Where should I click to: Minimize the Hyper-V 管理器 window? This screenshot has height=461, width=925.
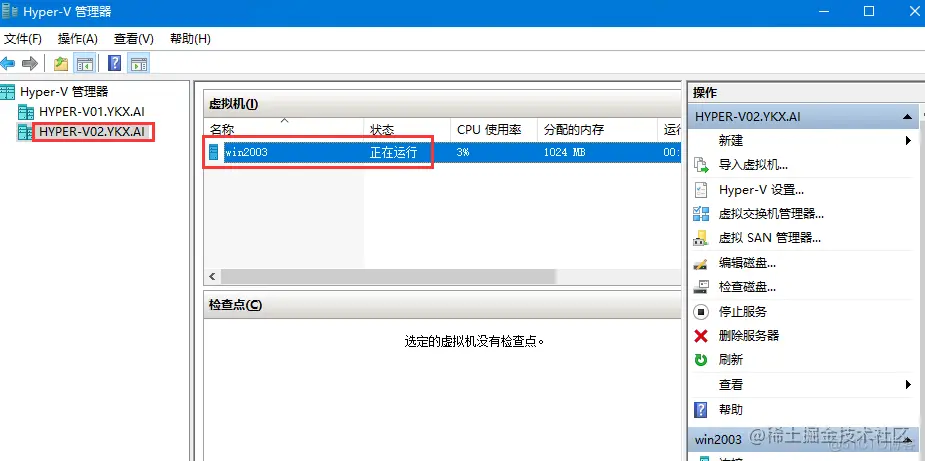826,11
